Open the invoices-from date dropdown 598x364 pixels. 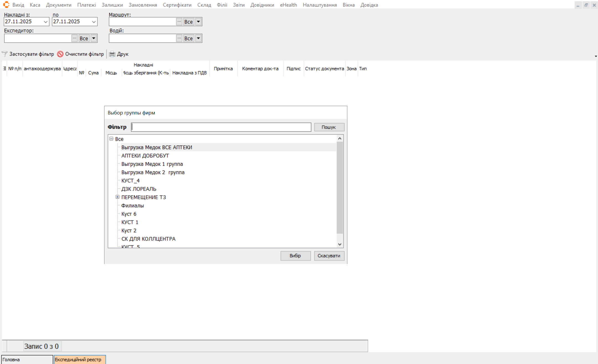point(46,22)
